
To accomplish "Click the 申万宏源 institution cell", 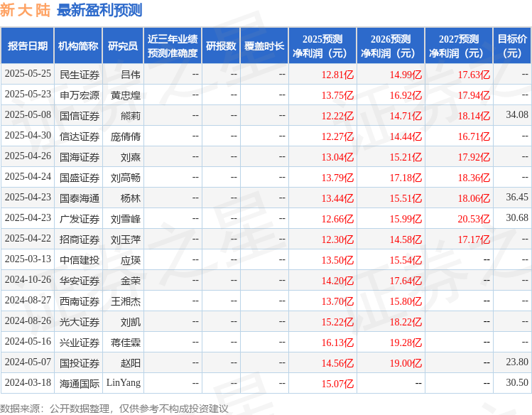I will click(80, 95).
